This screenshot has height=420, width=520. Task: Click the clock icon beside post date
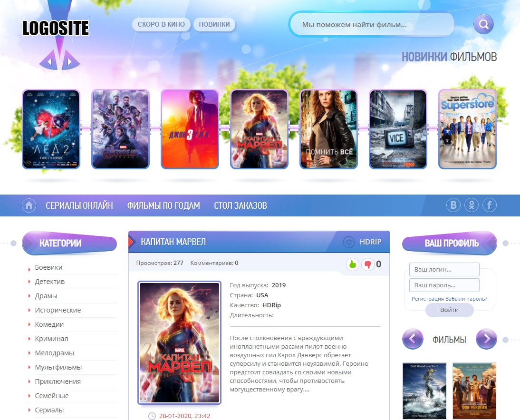(x=152, y=416)
